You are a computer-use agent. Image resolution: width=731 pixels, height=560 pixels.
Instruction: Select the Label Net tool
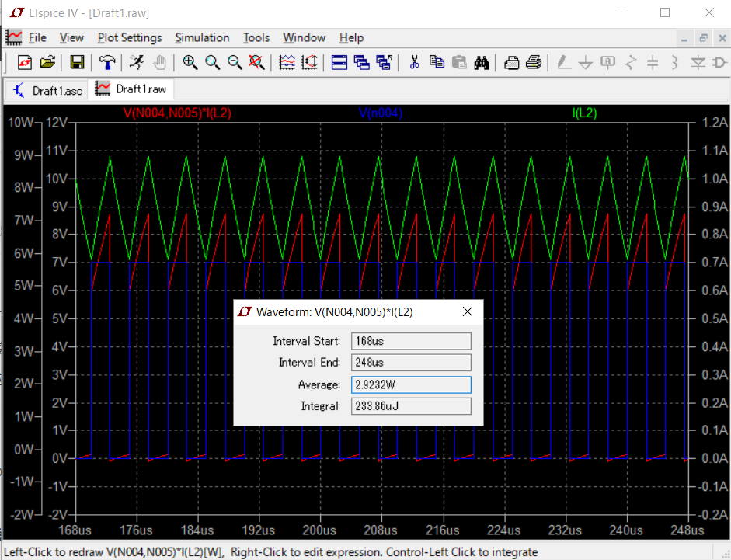[x=608, y=62]
